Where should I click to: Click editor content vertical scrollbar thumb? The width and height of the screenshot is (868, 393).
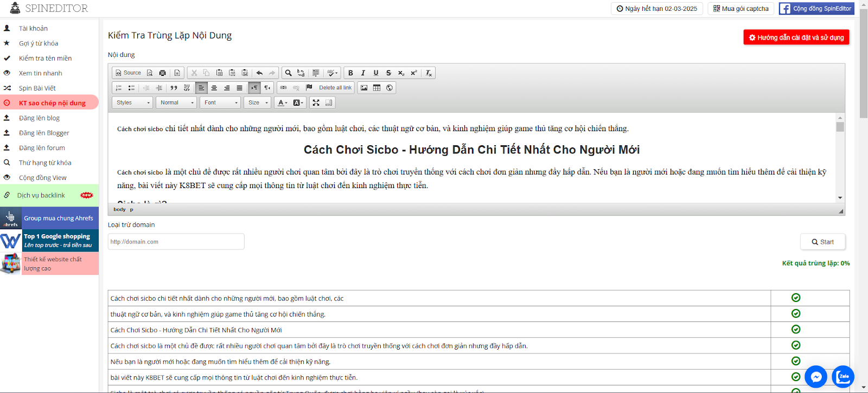pos(840,127)
